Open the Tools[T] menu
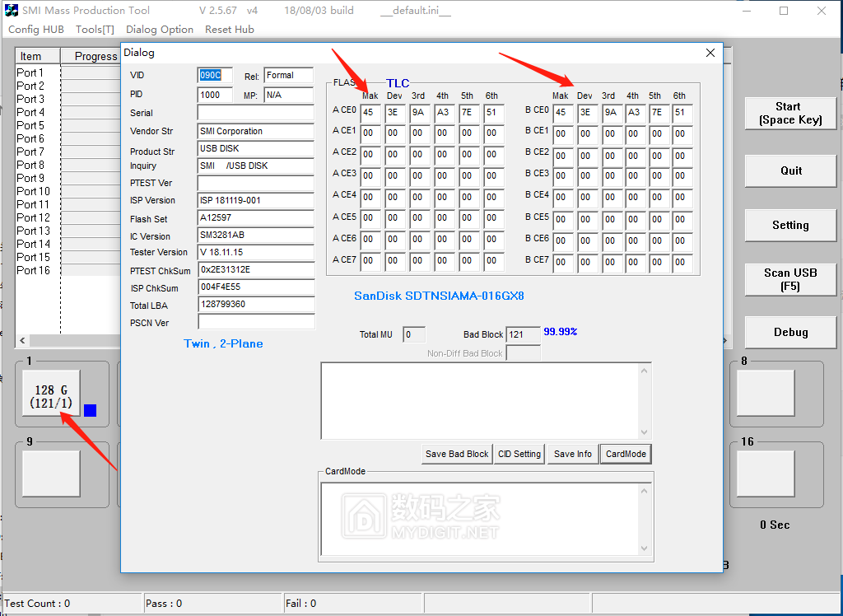843x616 pixels. tap(95, 30)
